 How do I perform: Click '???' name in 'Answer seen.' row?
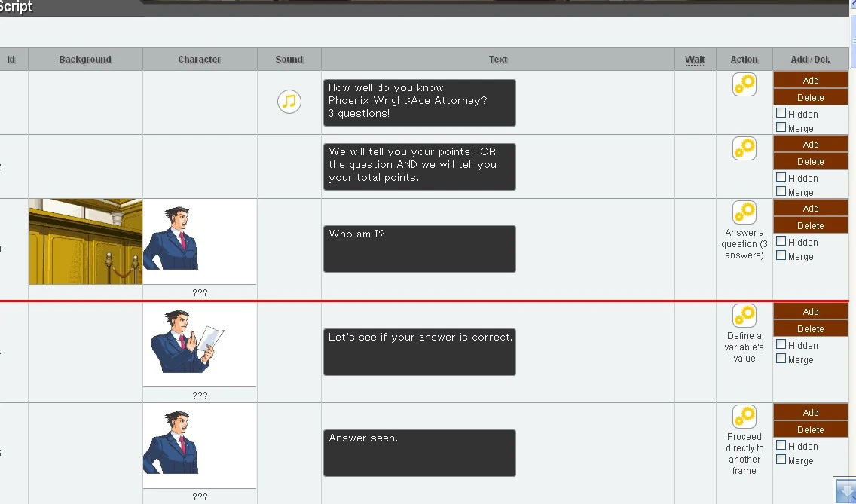pos(200,496)
